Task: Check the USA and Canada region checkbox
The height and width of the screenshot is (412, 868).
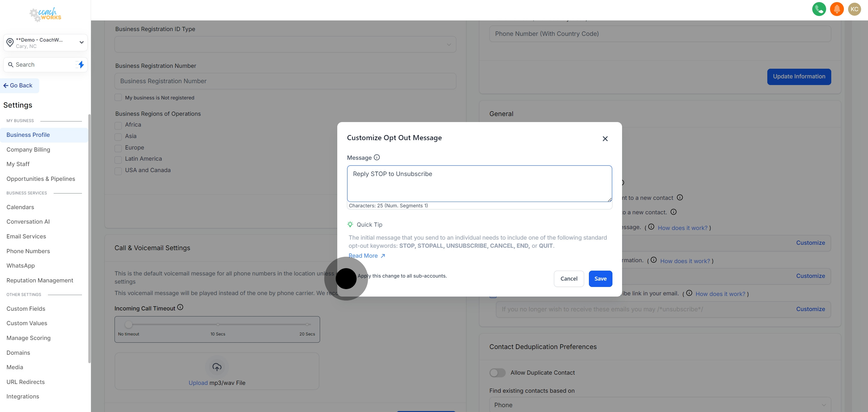Action: click(118, 171)
